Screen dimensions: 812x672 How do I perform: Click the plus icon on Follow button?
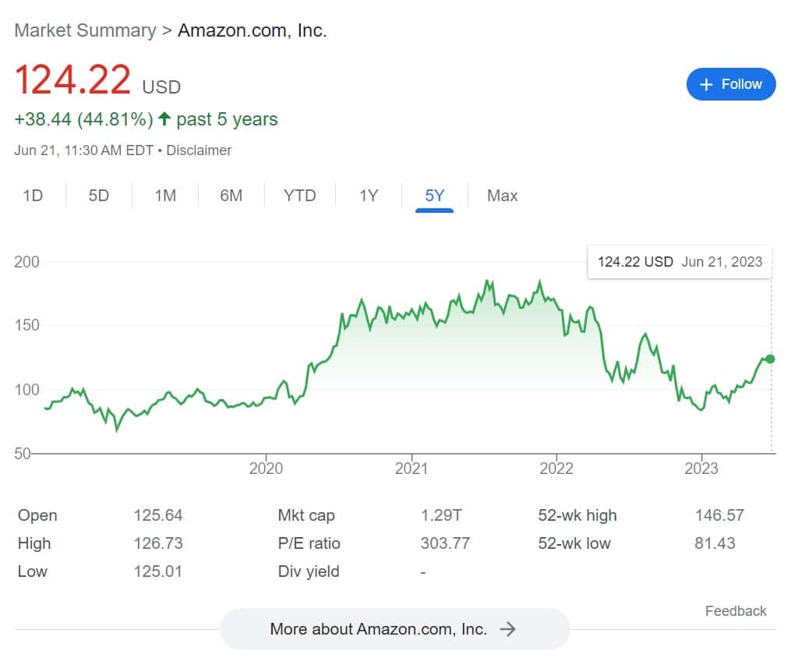click(x=707, y=85)
